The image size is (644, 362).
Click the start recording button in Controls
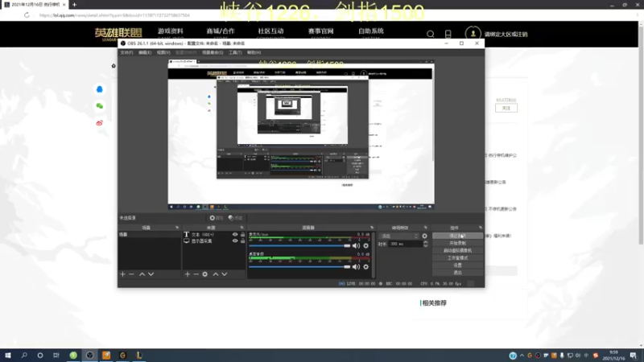point(457,244)
